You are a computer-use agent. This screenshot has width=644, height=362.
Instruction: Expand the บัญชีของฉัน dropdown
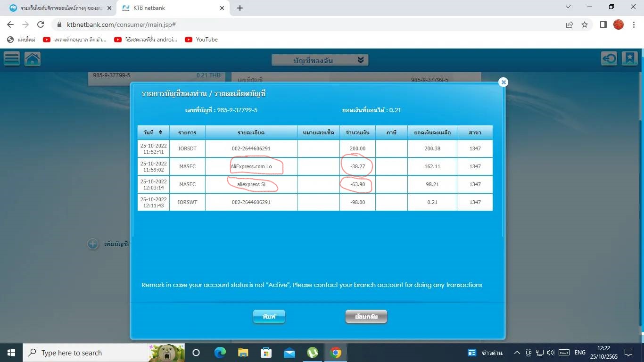coord(320,60)
